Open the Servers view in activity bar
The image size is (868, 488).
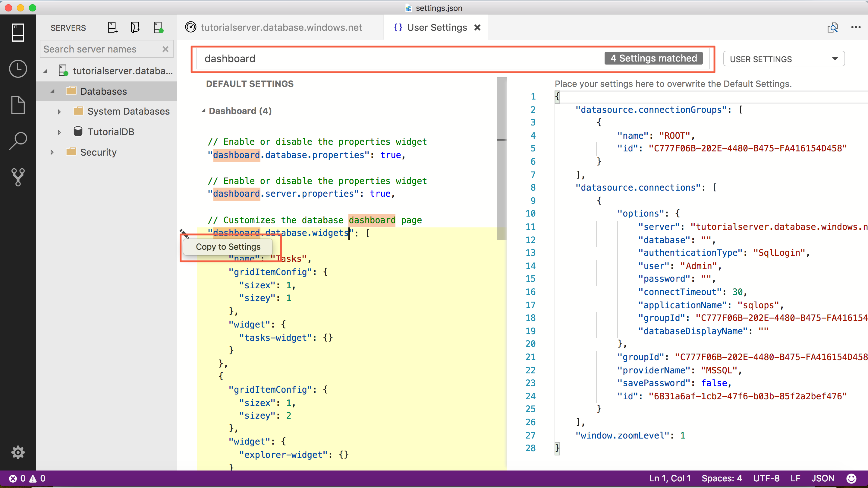[x=18, y=32]
